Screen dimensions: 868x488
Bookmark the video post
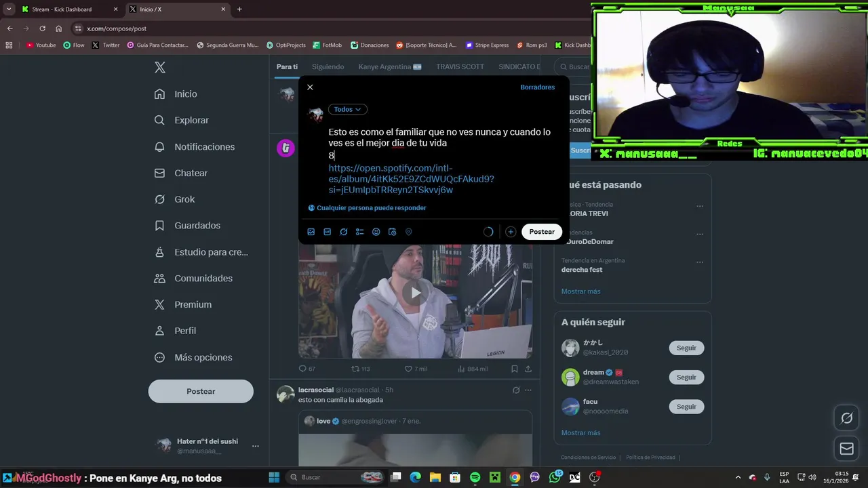click(515, 369)
